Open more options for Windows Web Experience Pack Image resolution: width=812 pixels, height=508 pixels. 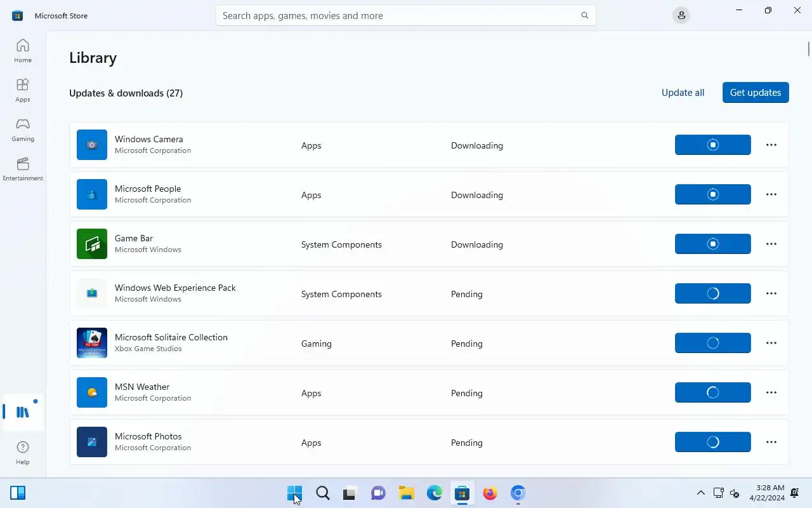(771, 293)
